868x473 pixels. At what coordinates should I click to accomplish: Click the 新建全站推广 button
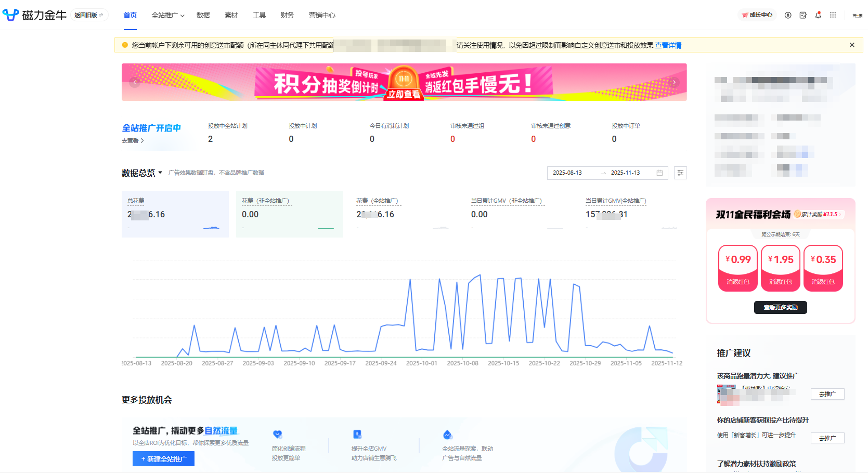[x=163, y=459]
